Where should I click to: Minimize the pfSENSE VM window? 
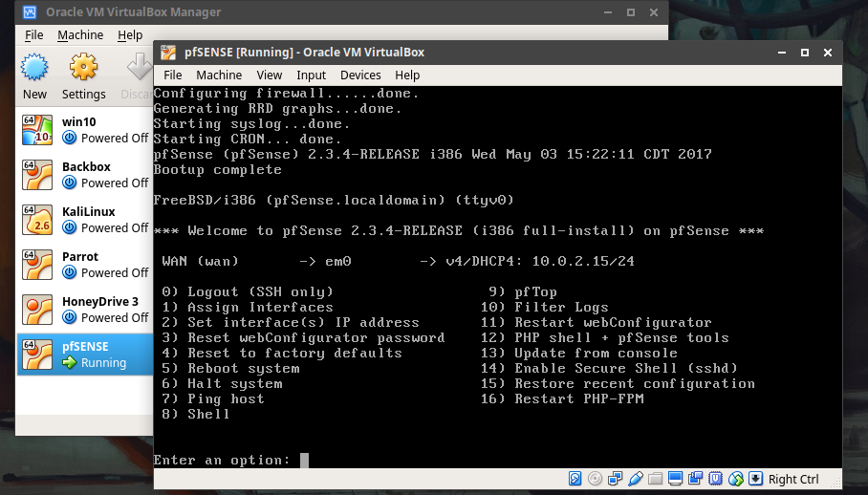782,53
